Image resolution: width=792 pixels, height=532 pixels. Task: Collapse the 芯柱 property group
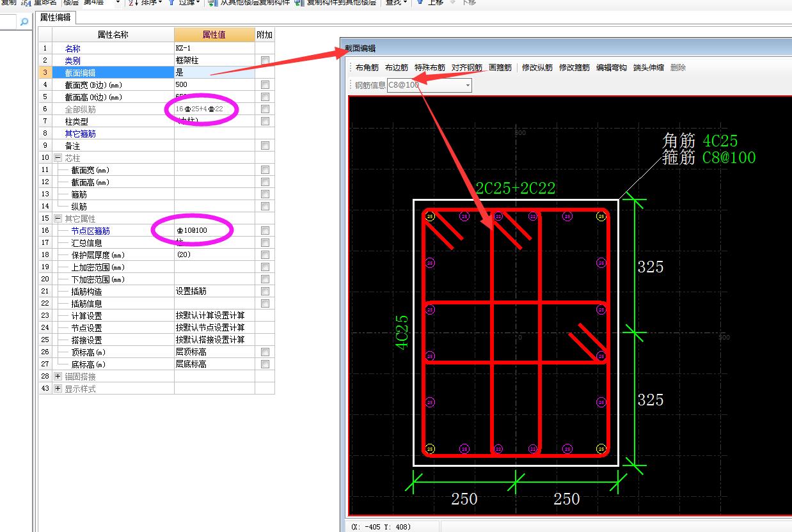58,157
